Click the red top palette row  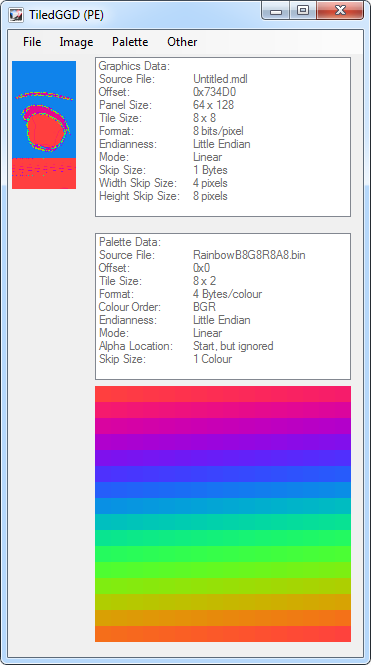(x=223, y=394)
